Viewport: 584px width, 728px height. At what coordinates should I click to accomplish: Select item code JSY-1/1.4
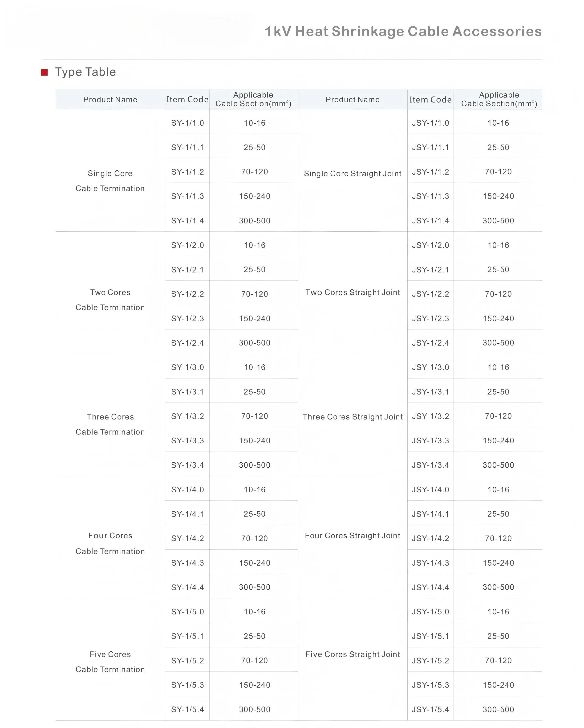click(x=430, y=221)
